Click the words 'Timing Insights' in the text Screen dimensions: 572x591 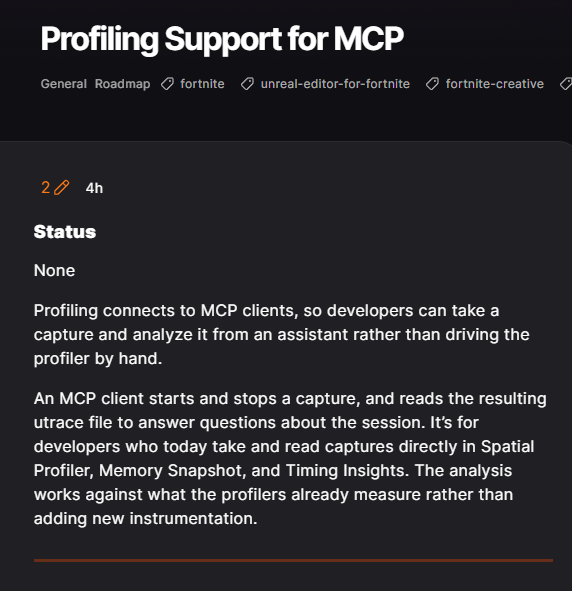click(x=347, y=470)
